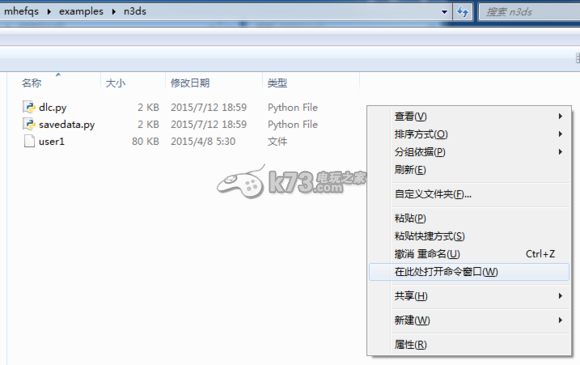The width and height of the screenshot is (580, 365).
Task: Open the address bar history dropdown arrow
Action: point(444,12)
